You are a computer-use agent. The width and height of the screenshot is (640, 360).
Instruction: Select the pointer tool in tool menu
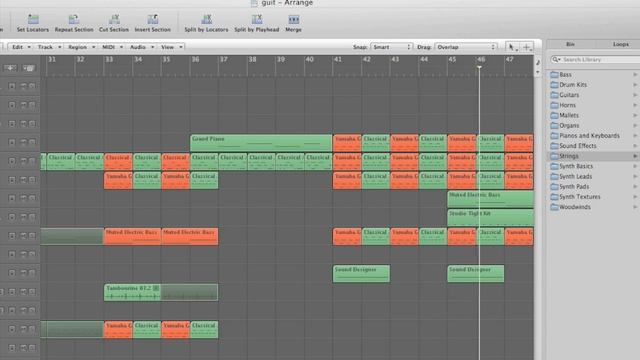[512, 47]
